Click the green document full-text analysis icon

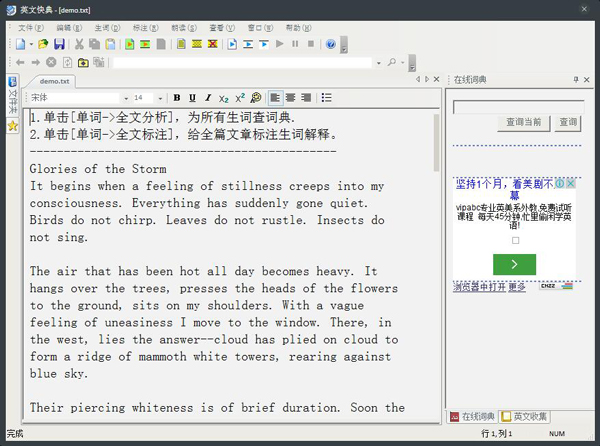pos(130,44)
